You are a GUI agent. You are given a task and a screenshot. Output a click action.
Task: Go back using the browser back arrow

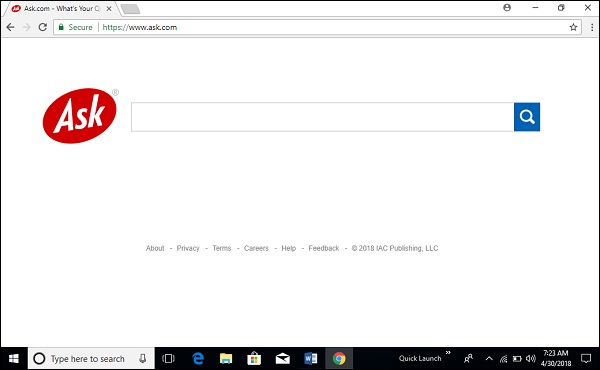click(x=10, y=27)
